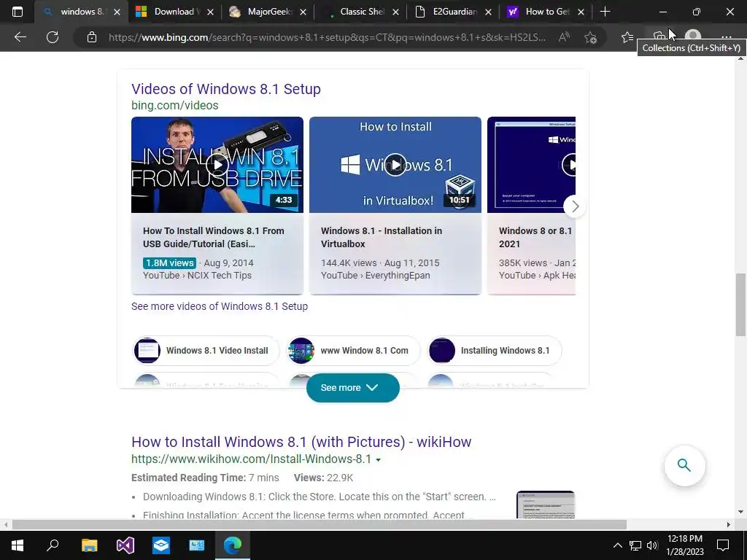Screen dimensions: 747x560
Task: Switch to the How to Get tab
Action: [545, 12]
